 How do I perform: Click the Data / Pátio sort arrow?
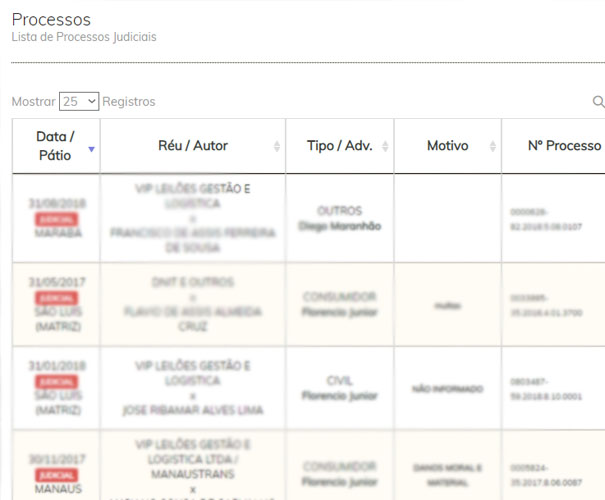coord(92,148)
